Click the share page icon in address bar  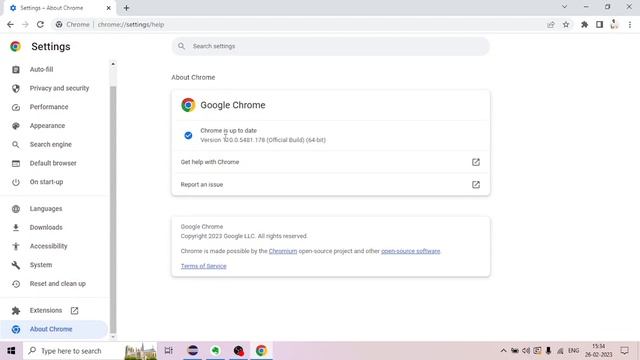tap(551, 24)
